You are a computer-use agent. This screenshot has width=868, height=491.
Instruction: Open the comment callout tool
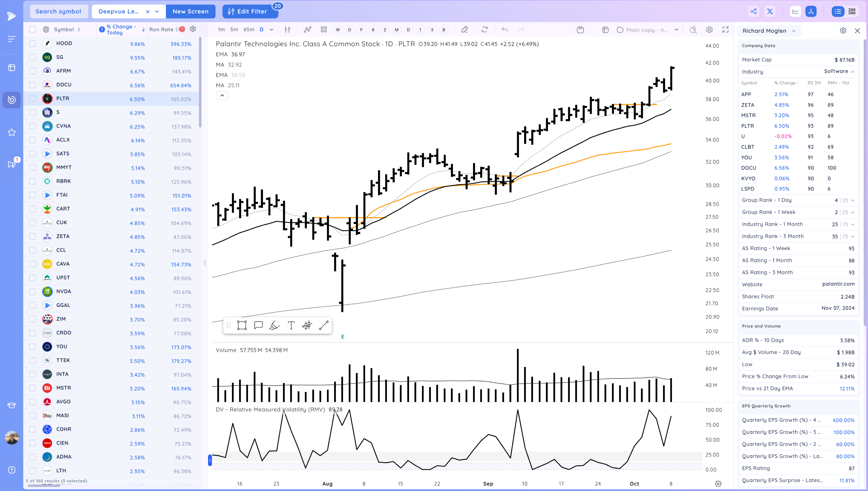[x=258, y=325]
